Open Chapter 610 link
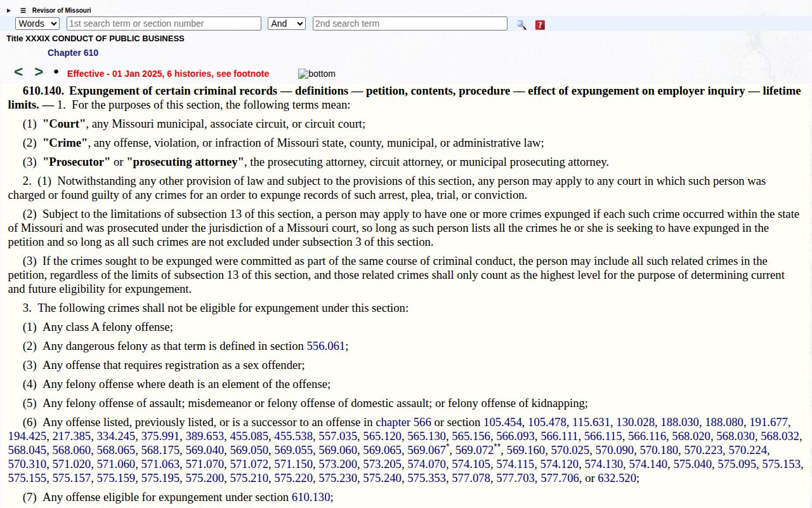The image size is (812, 508). point(73,53)
